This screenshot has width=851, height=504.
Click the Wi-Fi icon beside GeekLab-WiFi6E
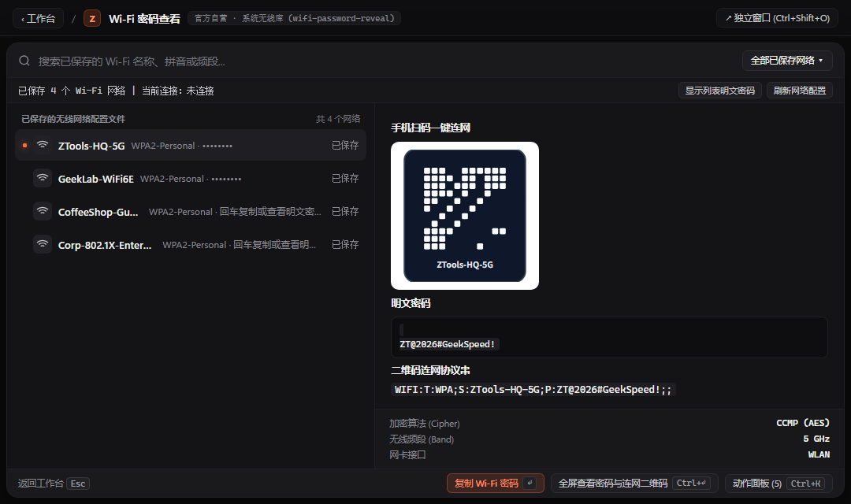pos(43,178)
